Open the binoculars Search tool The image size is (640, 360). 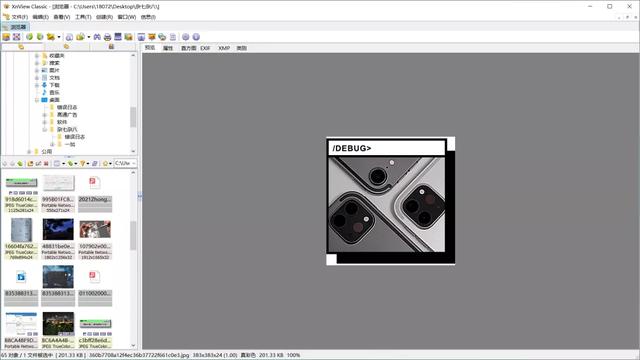coord(97,37)
